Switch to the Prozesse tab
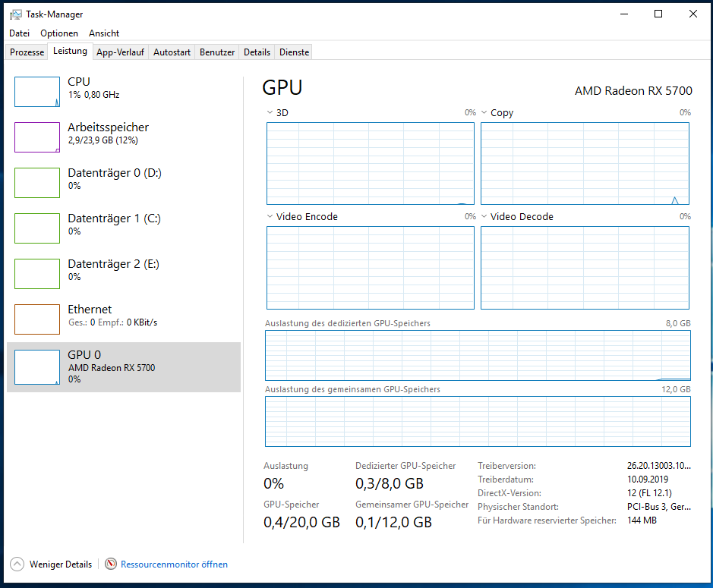This screenshot has height=588, width=713. pyautogui.click(x=27, y=52)
